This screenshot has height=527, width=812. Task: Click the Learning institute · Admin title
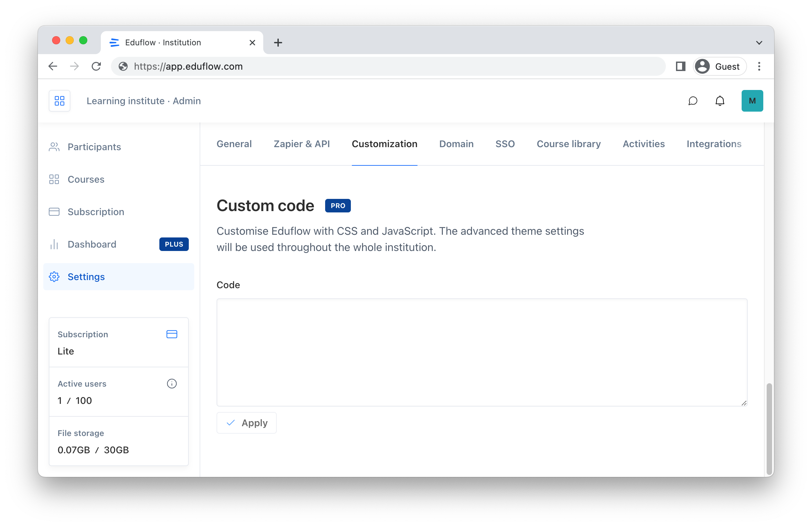click(144, 101)
